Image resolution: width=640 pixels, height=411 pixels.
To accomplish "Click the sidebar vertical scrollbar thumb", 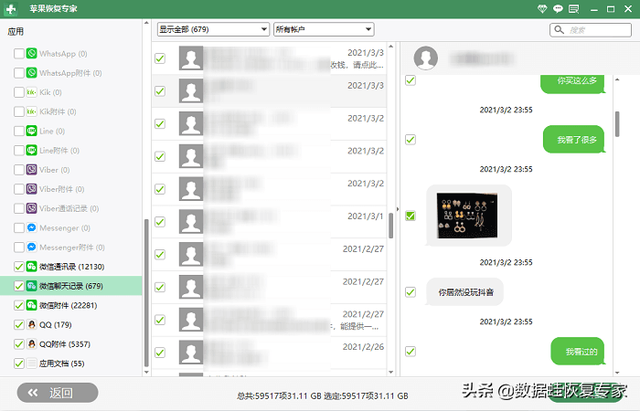I will point(147,292).
